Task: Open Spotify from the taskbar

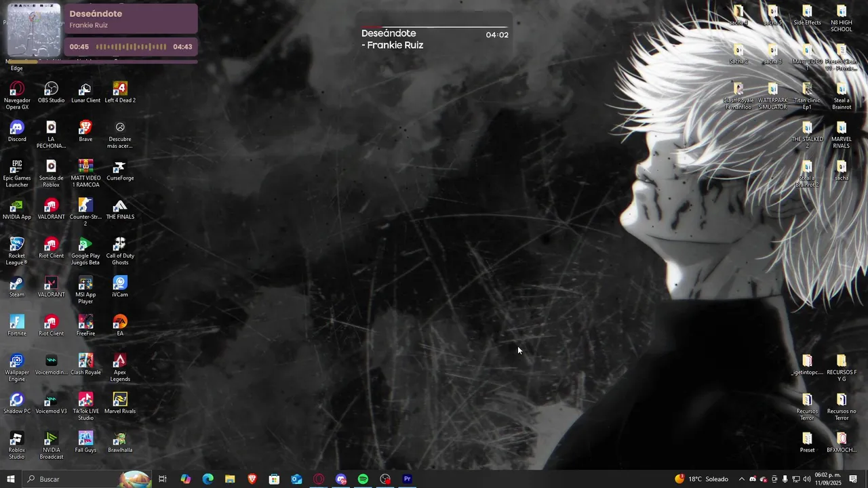Action: pos(363,479)
